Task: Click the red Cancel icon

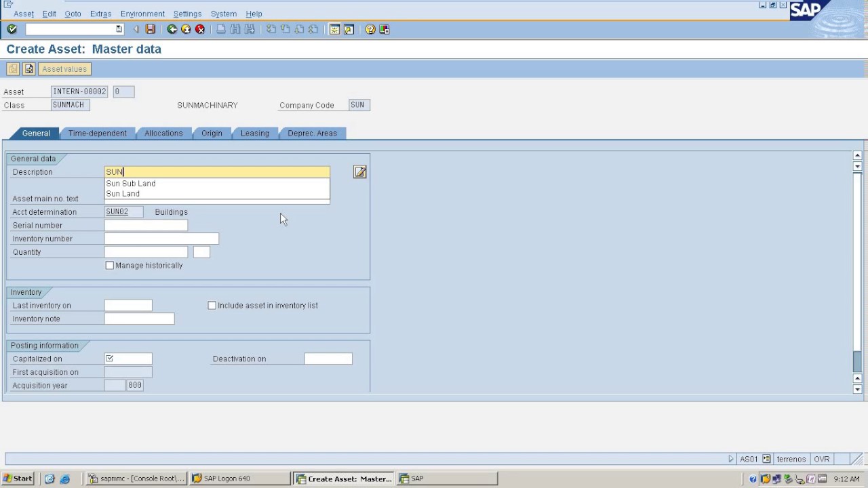Action: point(200,29)
